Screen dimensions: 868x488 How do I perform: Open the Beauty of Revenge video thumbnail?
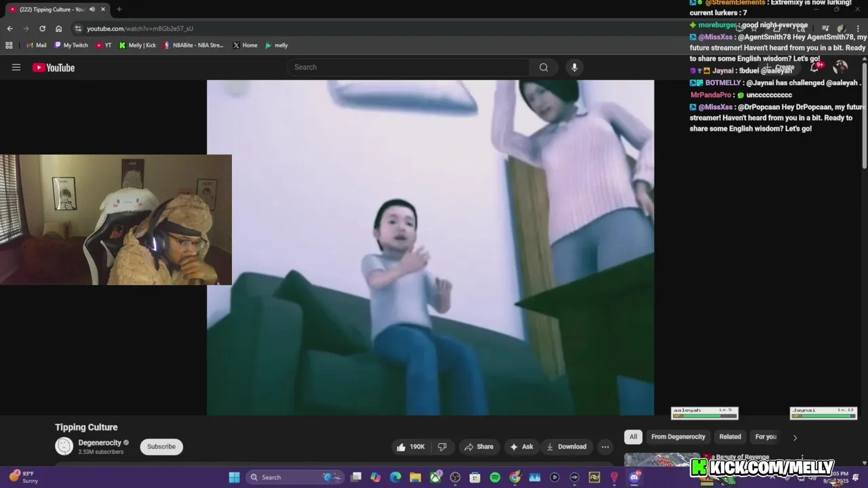662,460
